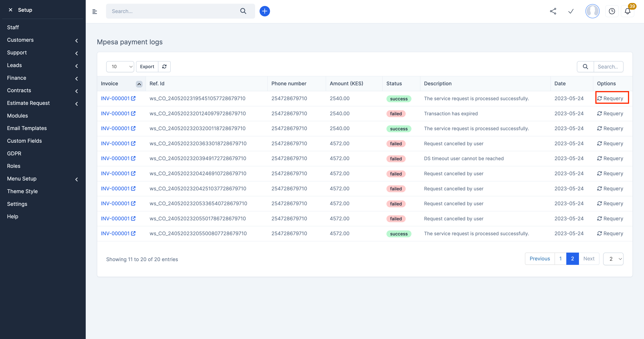
Task: Open Email Templates in Setup menu
Action: coord(27,128)
